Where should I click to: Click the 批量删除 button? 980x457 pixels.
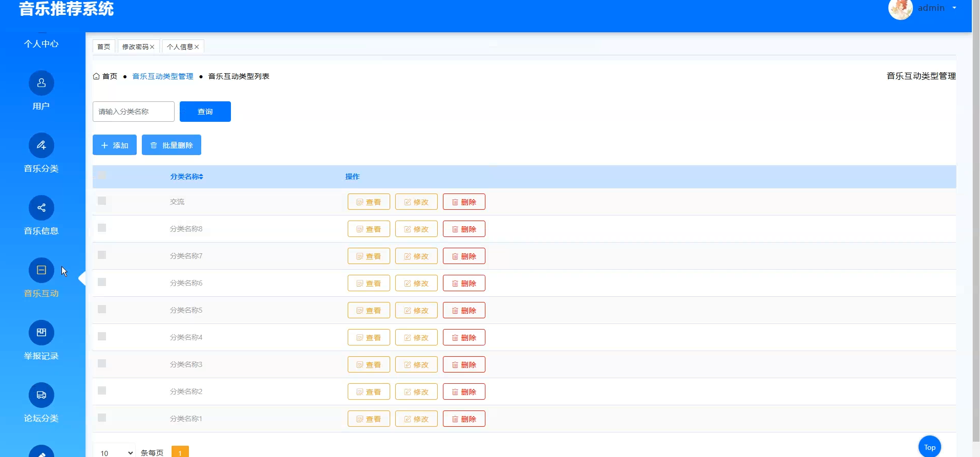click(x=172, y=145)
